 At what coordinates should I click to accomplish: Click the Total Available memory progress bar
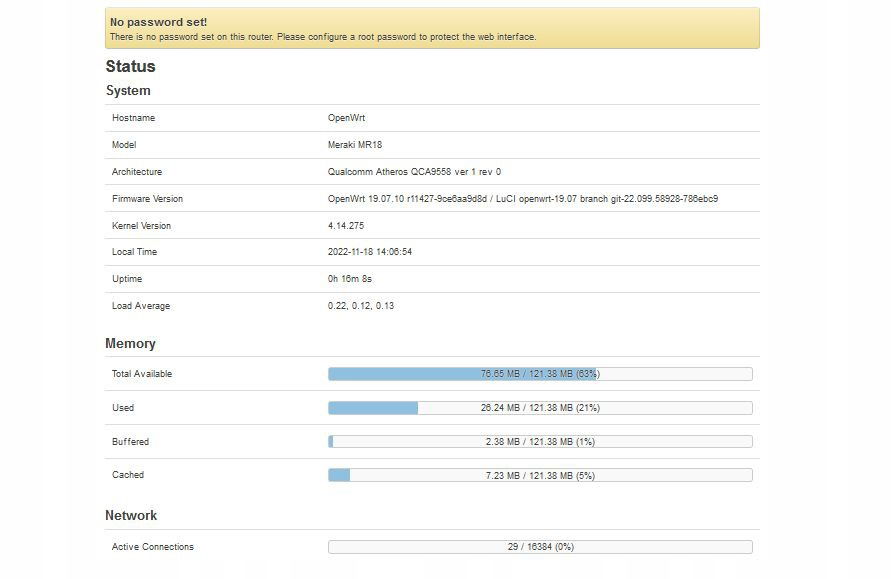point(540,374)
